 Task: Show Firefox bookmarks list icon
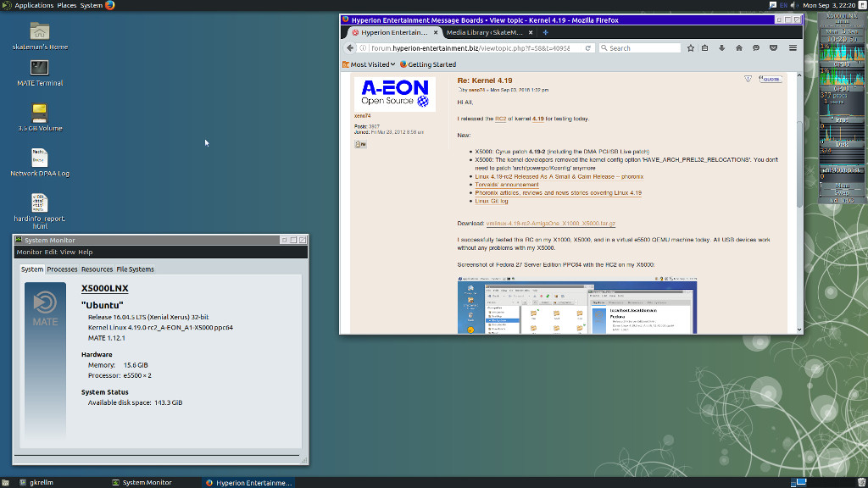[704, 48]
